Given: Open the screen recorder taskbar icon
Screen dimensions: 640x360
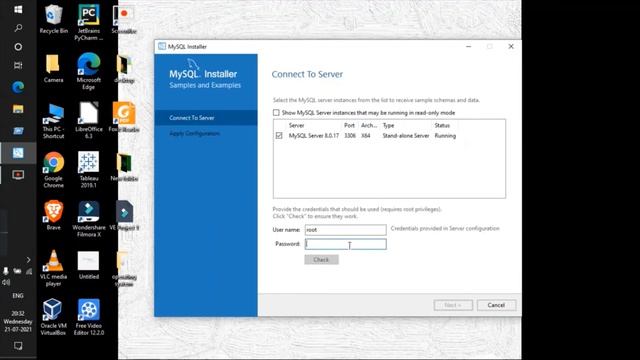Looking at the screenshot, I should coord(18,175).
